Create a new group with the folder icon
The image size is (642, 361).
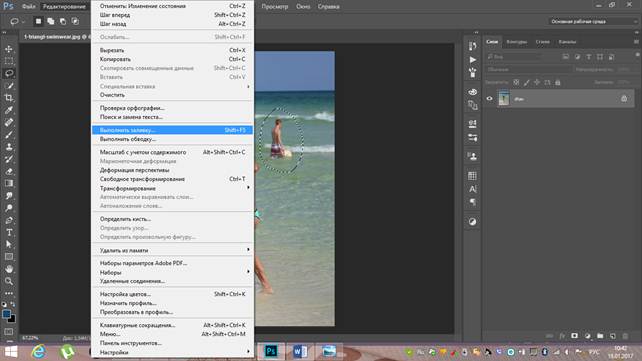pos(600,336)
